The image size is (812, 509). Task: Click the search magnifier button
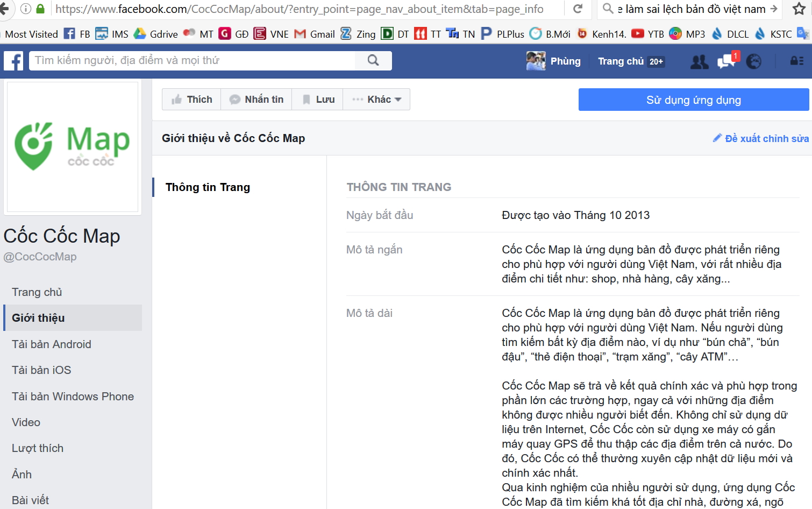(373, 60)
